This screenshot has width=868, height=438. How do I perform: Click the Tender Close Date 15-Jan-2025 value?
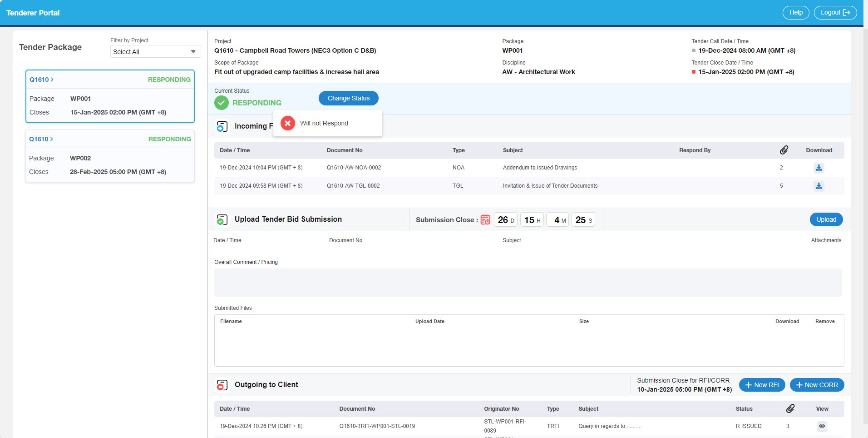click(x=746, y=72)
